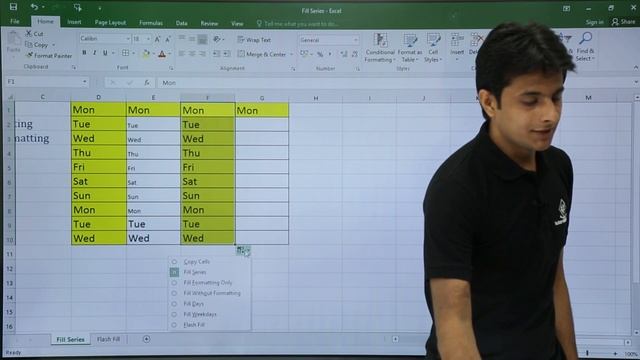Screen dimensions: 640x360
Task: Open Cell Styles gallery
Action: [433, 48]
